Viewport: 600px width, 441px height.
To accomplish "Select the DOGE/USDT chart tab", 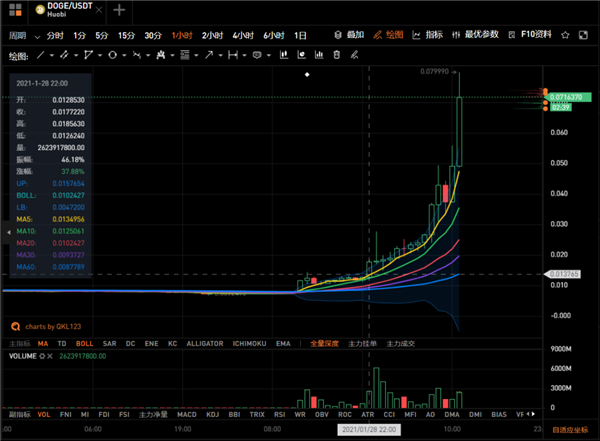I will pyautogui.click(x=63, y=11).
